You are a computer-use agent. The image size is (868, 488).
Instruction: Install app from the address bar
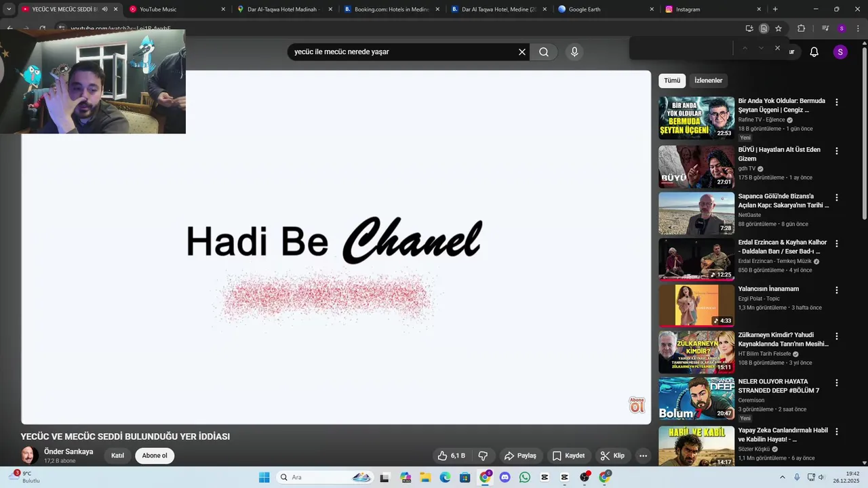tap(749, 28)
